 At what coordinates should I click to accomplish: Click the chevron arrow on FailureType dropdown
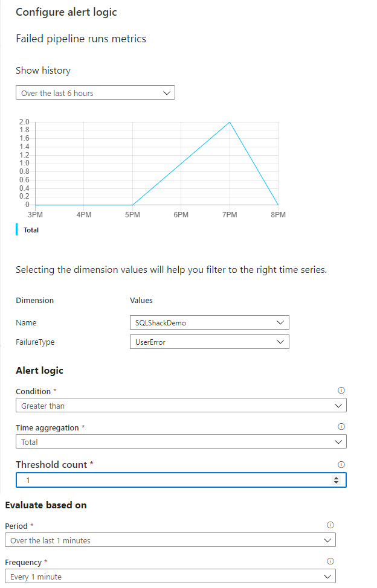click(x=280, y=342)
